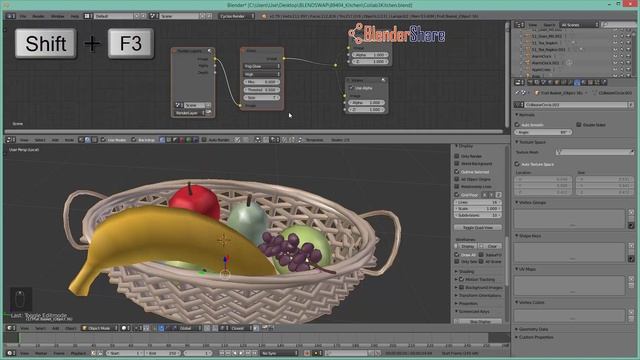Add a new screen layout with the plus icon
This screenshot has width=640, height=360.
(x=137, y=16)
